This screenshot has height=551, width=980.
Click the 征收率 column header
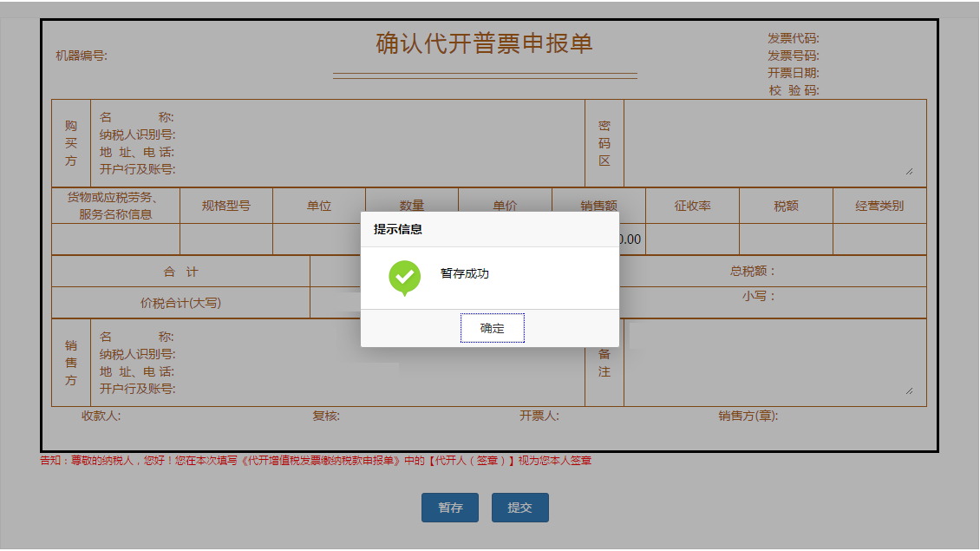(692, 206)
